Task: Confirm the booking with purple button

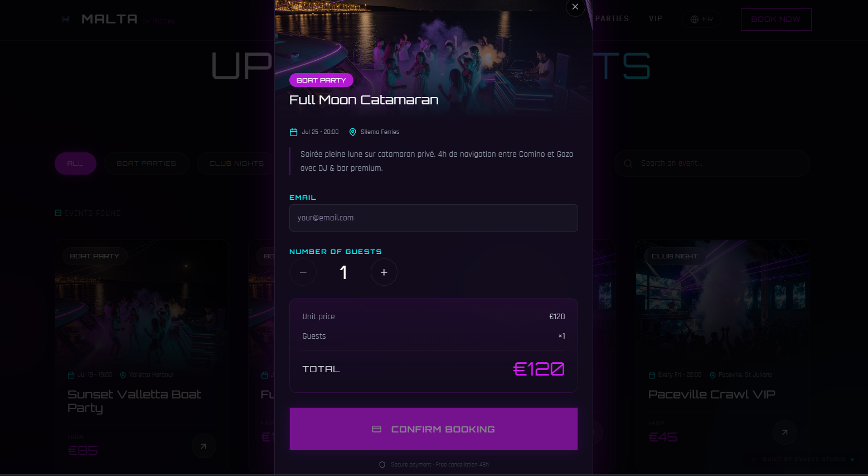Action: [x=434, y=429]
